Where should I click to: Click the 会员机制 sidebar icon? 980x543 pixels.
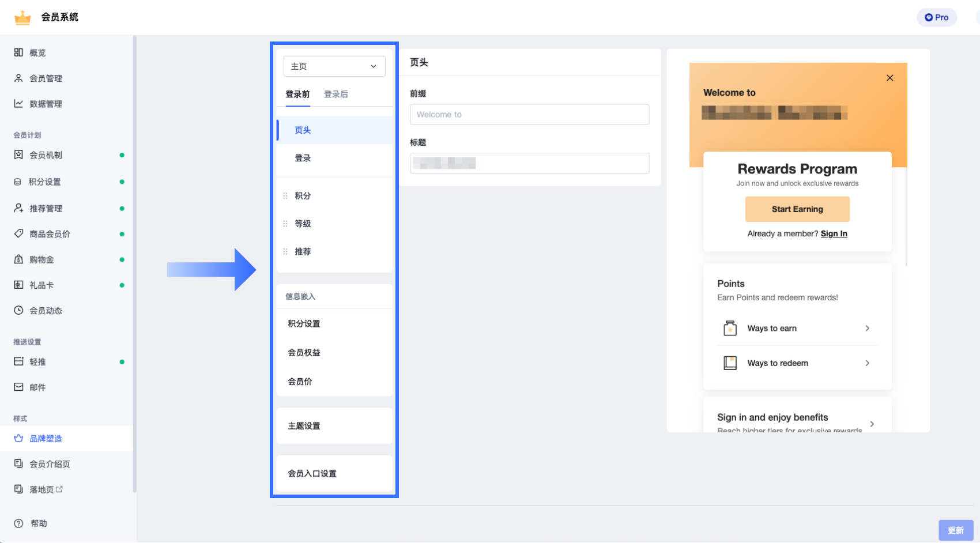tap(18, 154)
